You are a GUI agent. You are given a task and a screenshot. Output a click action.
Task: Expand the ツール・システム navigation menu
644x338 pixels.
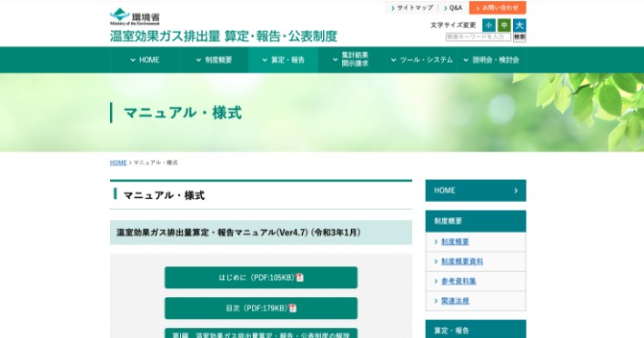click(x=422, y=60)
